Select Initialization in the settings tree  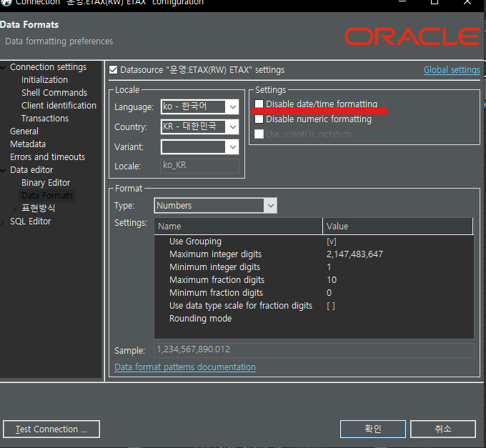click(x=44, y=80)
